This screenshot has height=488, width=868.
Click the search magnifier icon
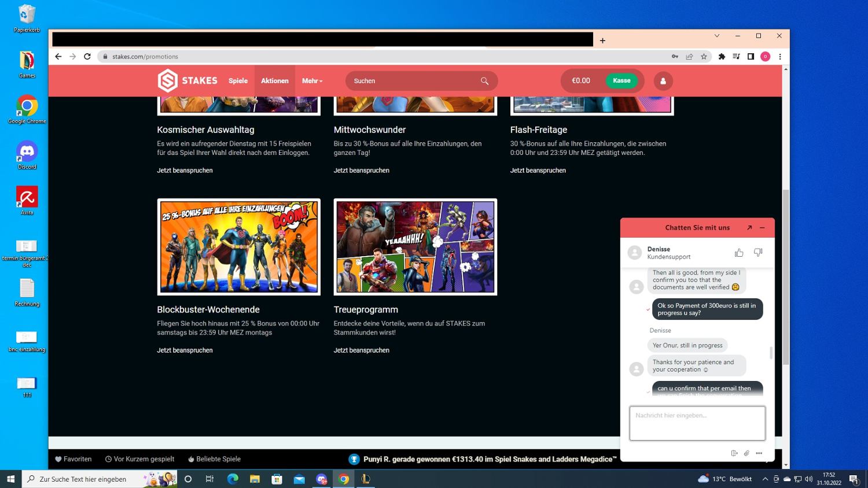pyautogui.click(x=484, y=81)
